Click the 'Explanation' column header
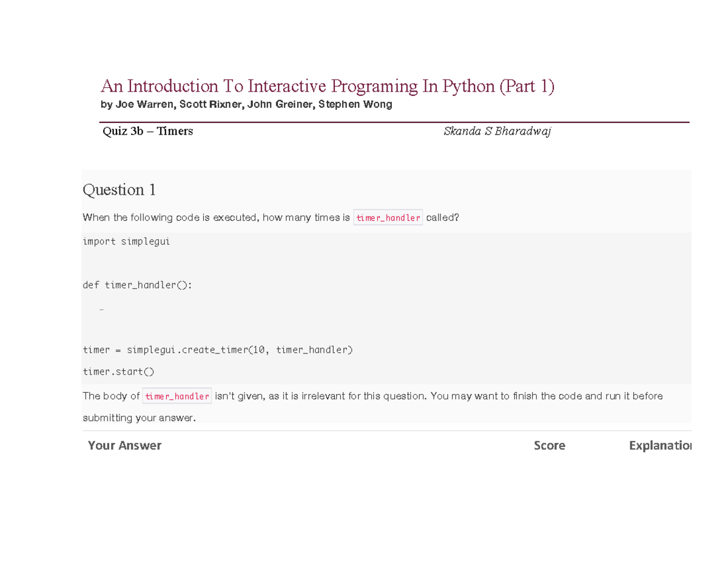This screenshot has width=728, height=562. coord(661,446)
